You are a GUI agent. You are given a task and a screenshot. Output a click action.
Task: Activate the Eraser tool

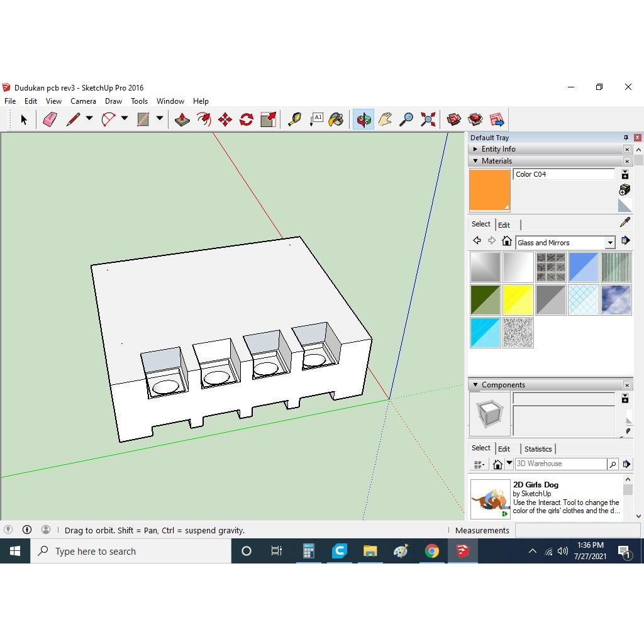(50, 119)
